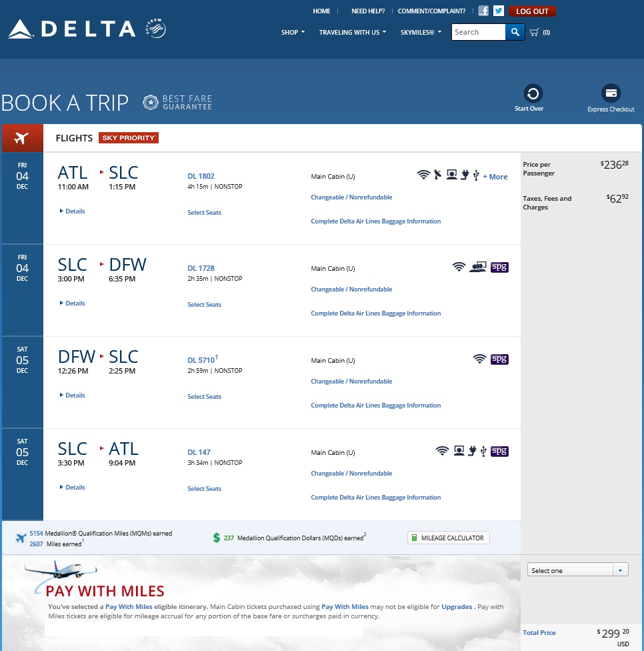The height and width of the screenshot is (651, 644).
Task: Click the + More amenities link
Action: click(x=495, y=177)
